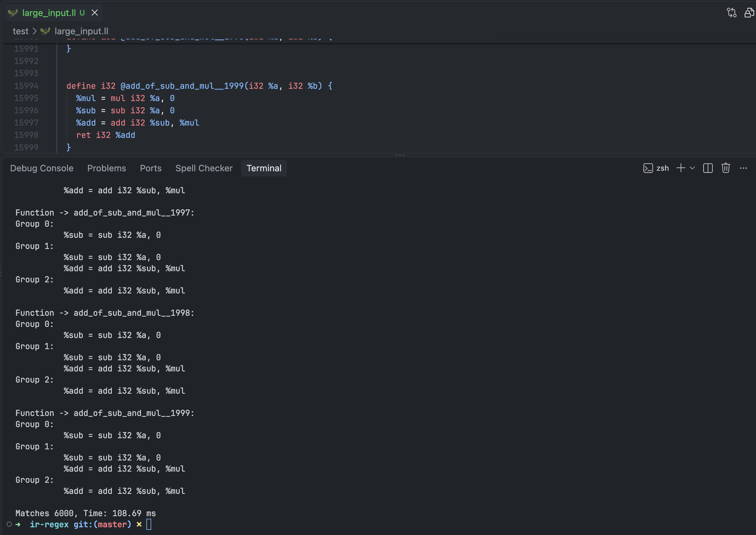Open the terminal panel more actions menu
Viewport: 756px width, 535px height.
pos(743,168)
